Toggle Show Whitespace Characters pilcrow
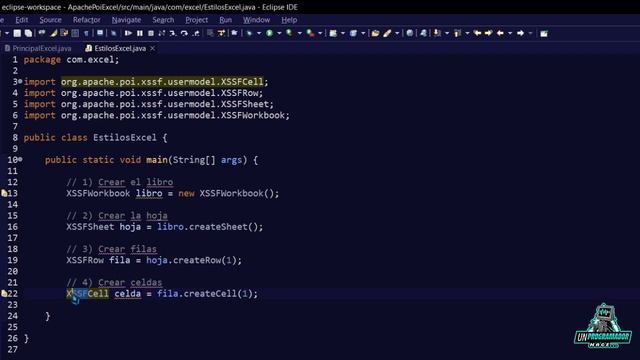The width and height of the screenshot is (640, 360). point(86,33)
